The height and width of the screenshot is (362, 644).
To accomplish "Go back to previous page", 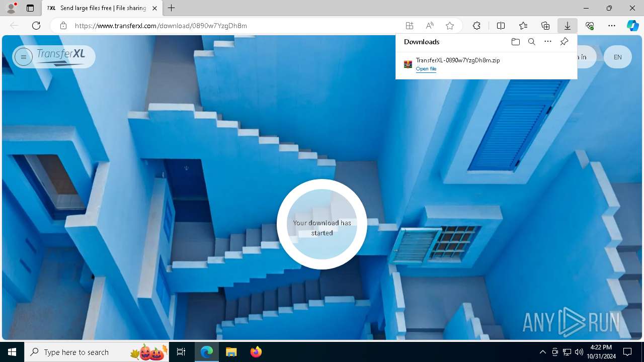I will click(14, 26).
